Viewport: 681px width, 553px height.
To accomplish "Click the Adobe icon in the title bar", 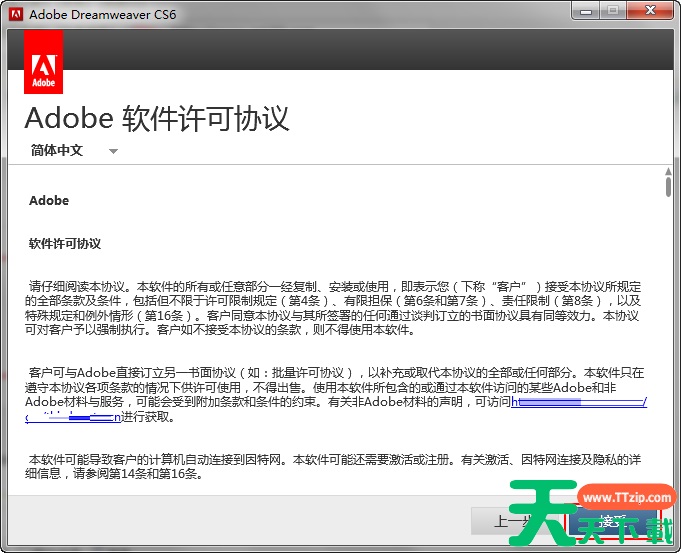I will [x=15, y=15].
